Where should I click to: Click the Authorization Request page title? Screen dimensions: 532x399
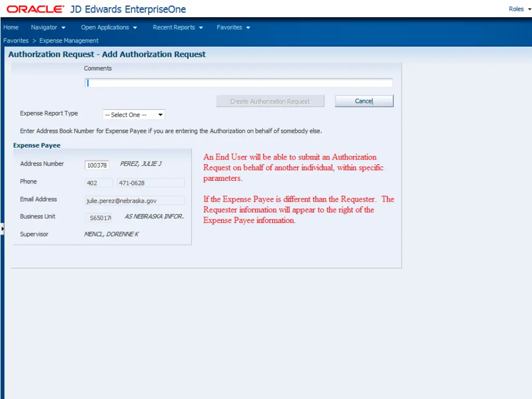[107, 54]
